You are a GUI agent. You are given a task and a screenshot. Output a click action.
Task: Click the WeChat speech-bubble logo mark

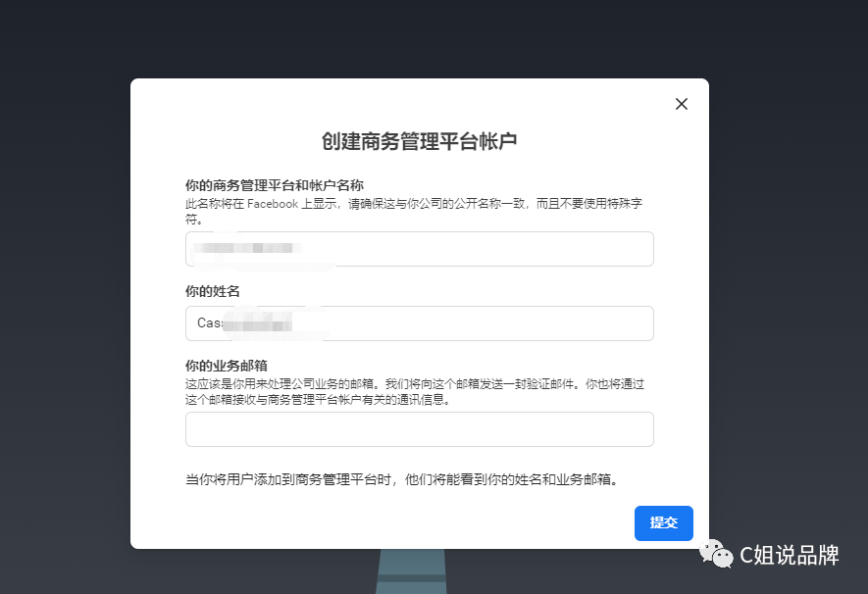click(x=715, y=556)
